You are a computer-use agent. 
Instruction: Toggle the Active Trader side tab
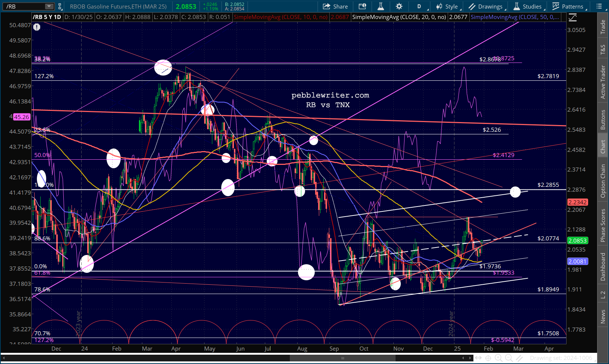tap(603, 82)
